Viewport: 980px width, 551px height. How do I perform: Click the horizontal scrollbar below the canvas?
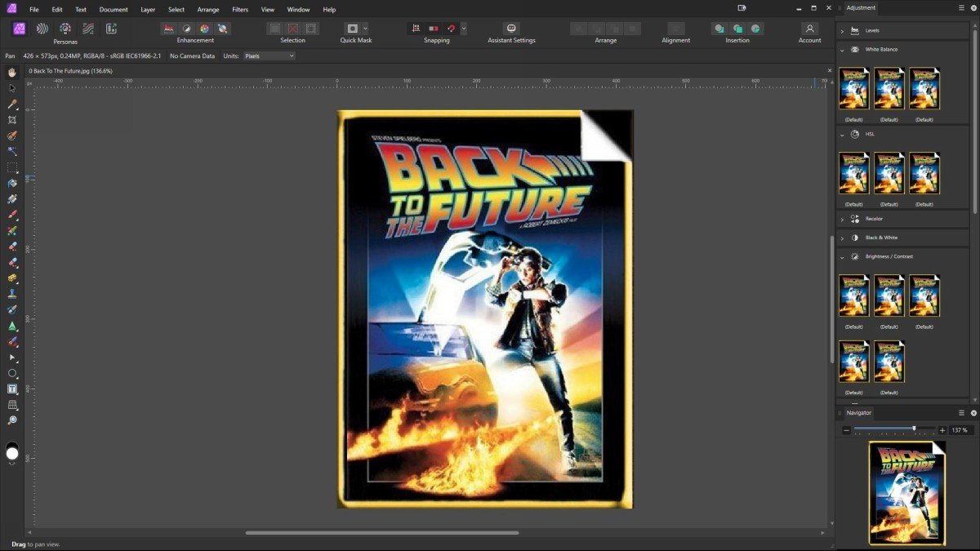tap(382, 533)
